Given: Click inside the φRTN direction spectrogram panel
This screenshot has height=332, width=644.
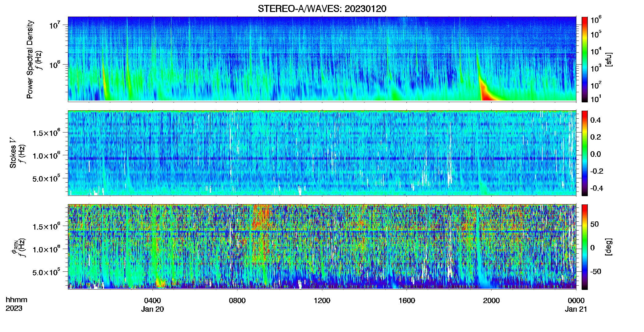Looking at the screenshot, I should pyautogui.click(x=322, y=247).
